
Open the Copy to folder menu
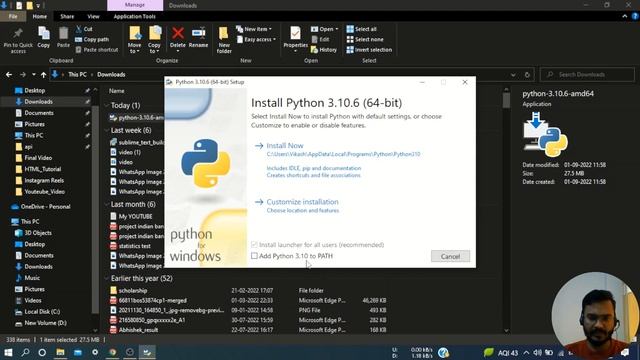[154, 40]
